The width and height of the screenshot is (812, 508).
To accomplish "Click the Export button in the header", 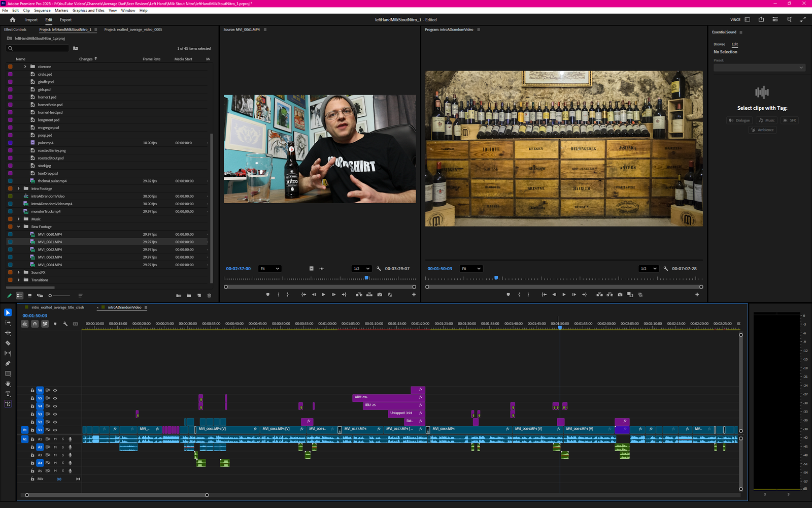I will tap(65, 20).
